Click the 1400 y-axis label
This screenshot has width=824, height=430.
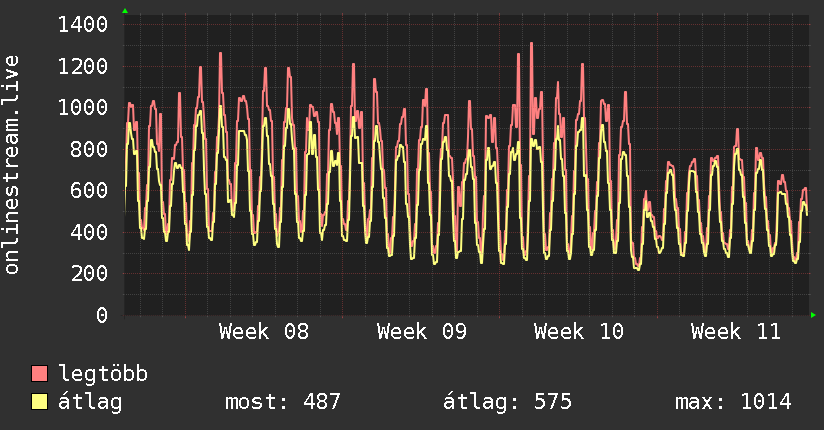point(83,24)
